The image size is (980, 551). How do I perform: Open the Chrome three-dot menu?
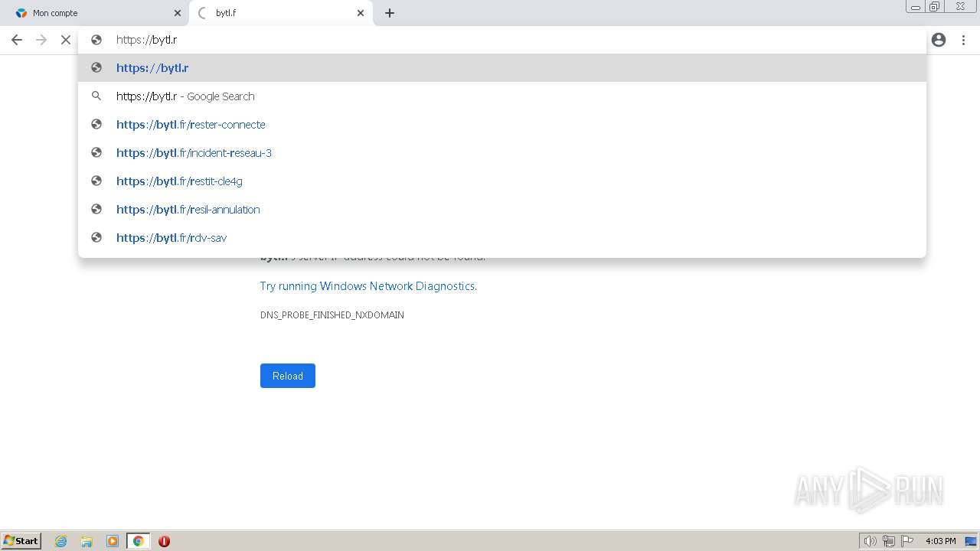963,40
